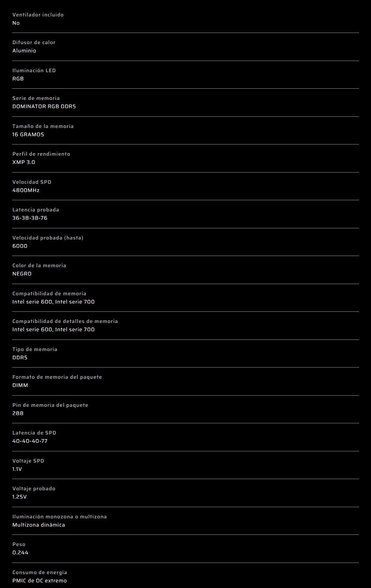Click the '1.25V' tested voltage value
Image resolution: width=371 pixels, height=588 pixels.
19,497
